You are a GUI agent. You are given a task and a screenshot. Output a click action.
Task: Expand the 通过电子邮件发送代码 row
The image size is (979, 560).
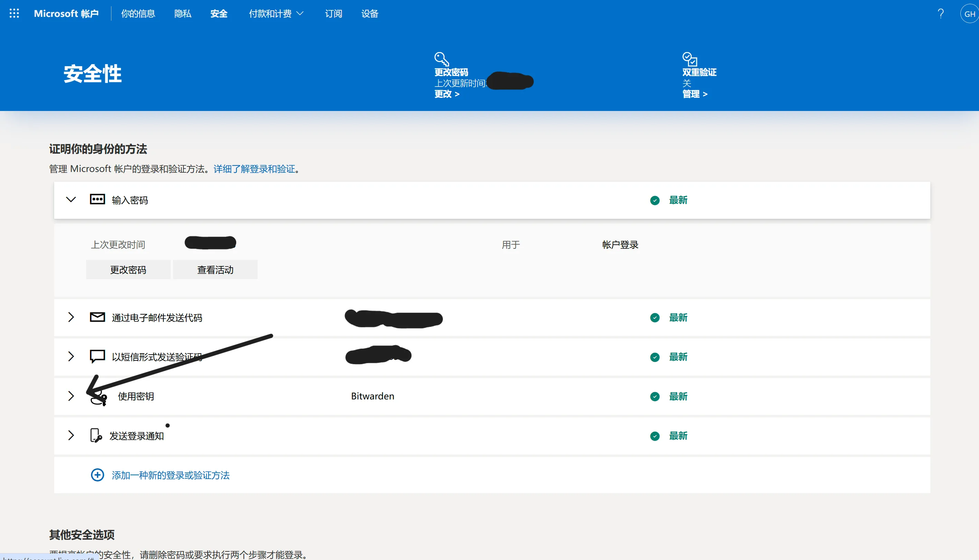point(71,317)
